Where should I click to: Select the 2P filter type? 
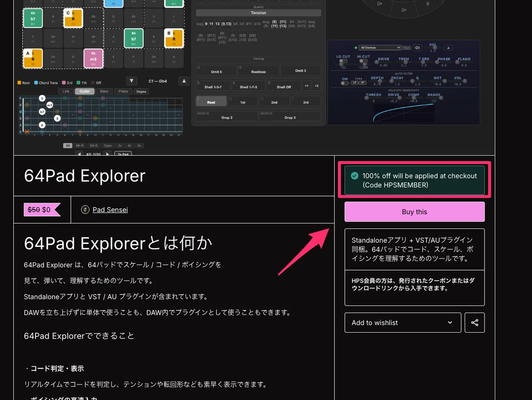[x=362, y=83]
